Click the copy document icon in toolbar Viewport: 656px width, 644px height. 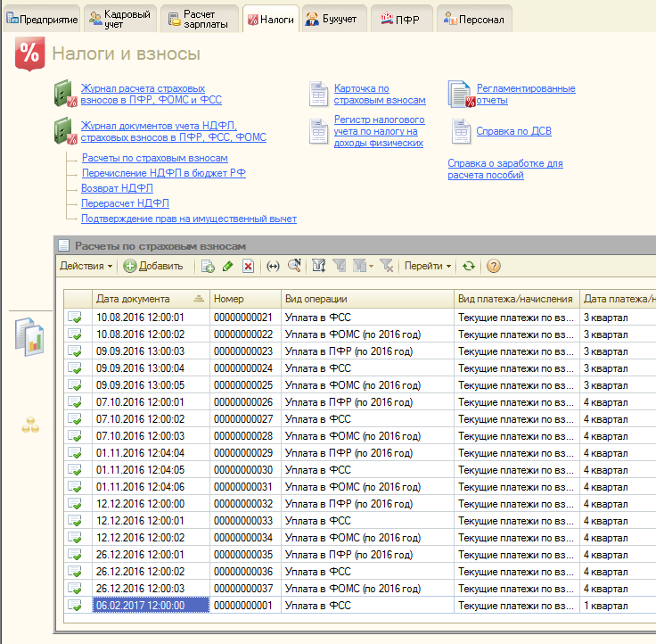(x=208, y=266)
